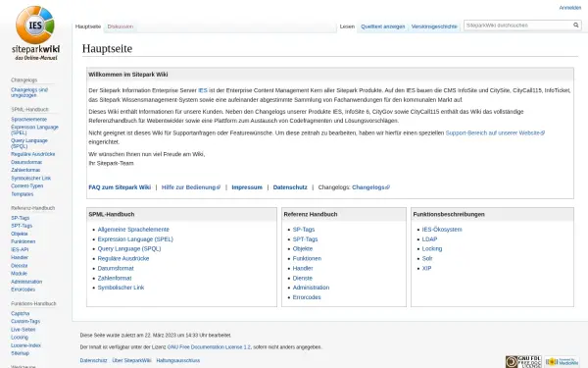Viewport: 588px width, 368px height.
Task: Open Expression Language (SPEL) in SPML-Handbuch box
Action: tap(135, 239)
